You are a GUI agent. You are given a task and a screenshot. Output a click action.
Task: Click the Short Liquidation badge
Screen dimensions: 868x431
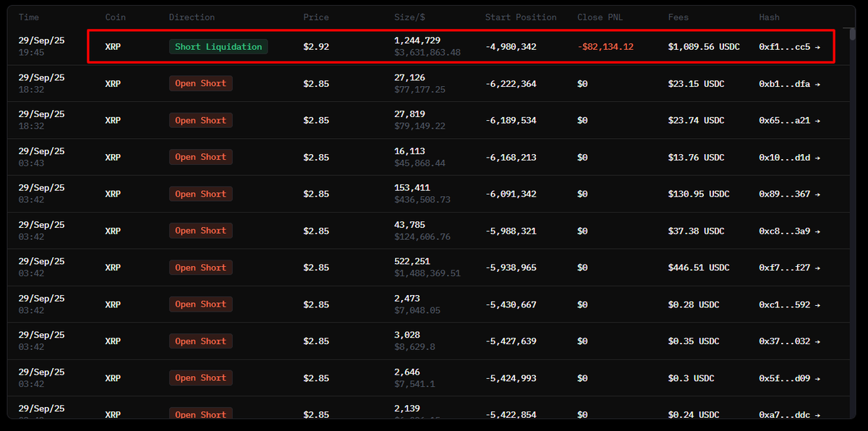(218, 47)
